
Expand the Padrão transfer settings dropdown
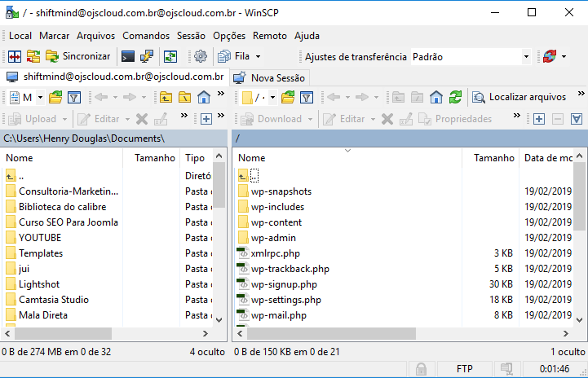click(526, 56)
